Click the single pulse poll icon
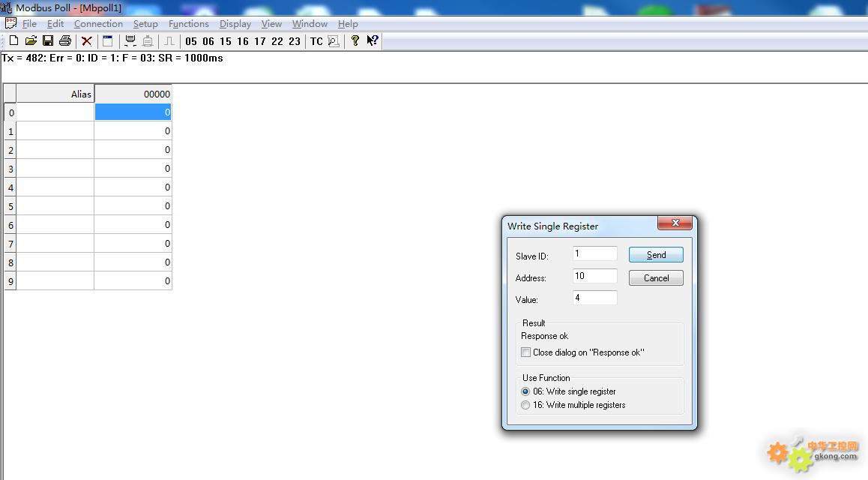Viewport: 868px width, 480px height. point(169,41)
